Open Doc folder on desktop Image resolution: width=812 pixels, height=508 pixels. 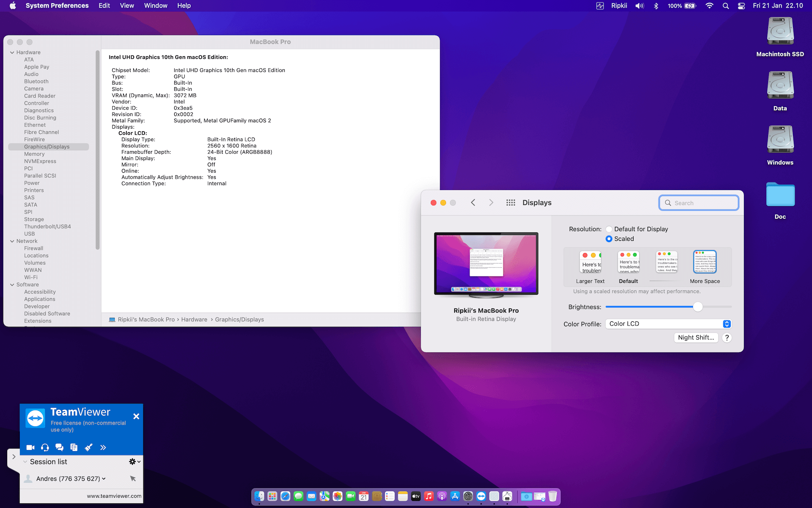click(780, 200)
